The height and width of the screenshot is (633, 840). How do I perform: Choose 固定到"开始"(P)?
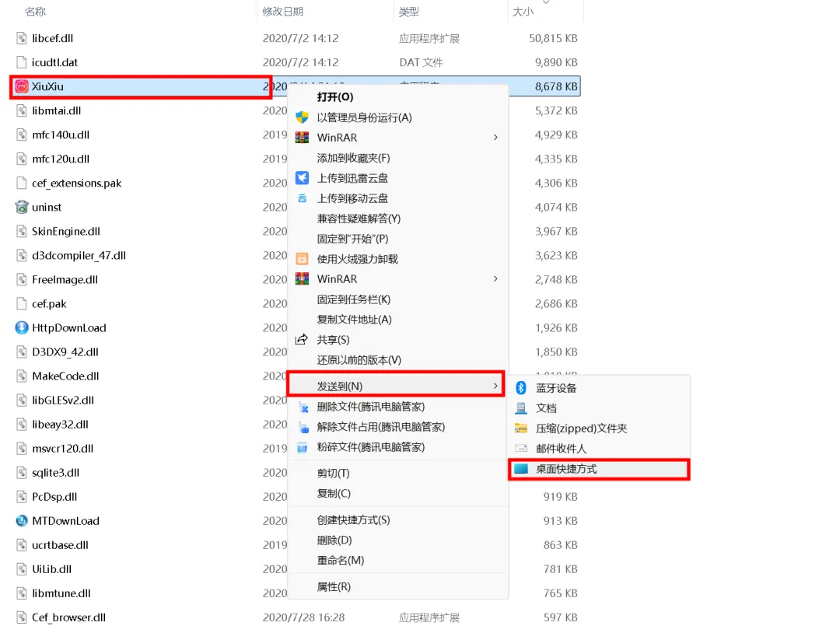[x=352, y=239]
